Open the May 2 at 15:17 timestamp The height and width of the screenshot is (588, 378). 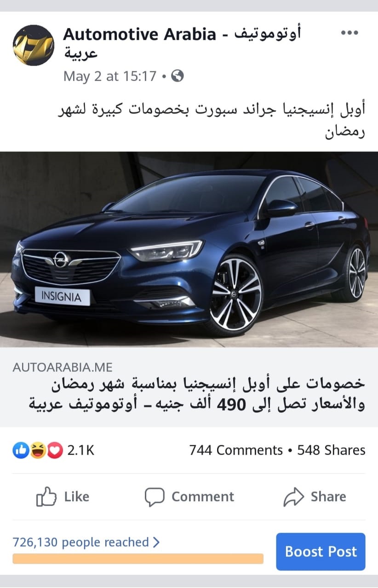coord(110,76)
